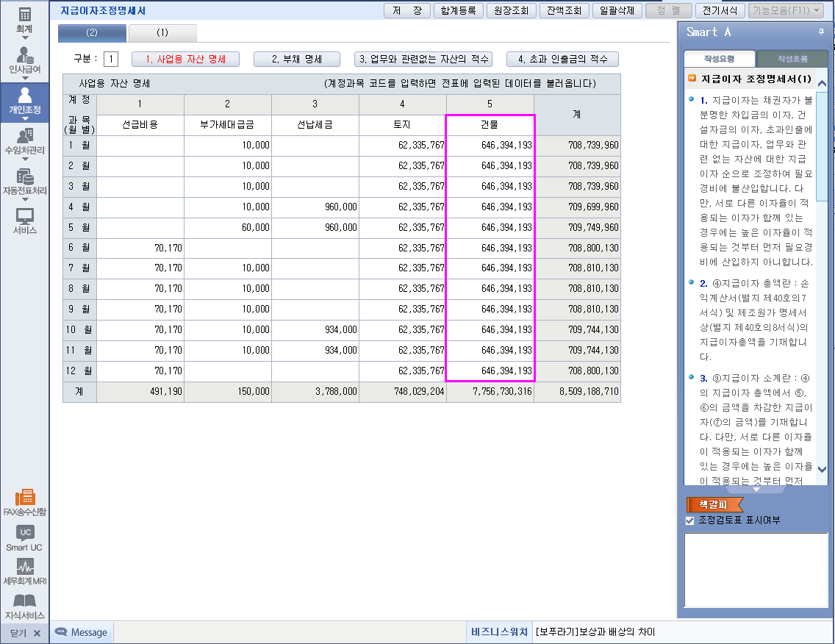This screenshot has height=644, width=835.
Task: Click the 책갈피 bookmark button
Action: pyautogui.click(x=714, y=504)
